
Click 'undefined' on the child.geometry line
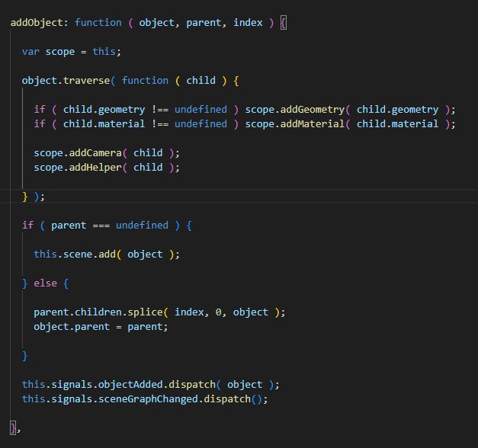(x=201, y=110)
